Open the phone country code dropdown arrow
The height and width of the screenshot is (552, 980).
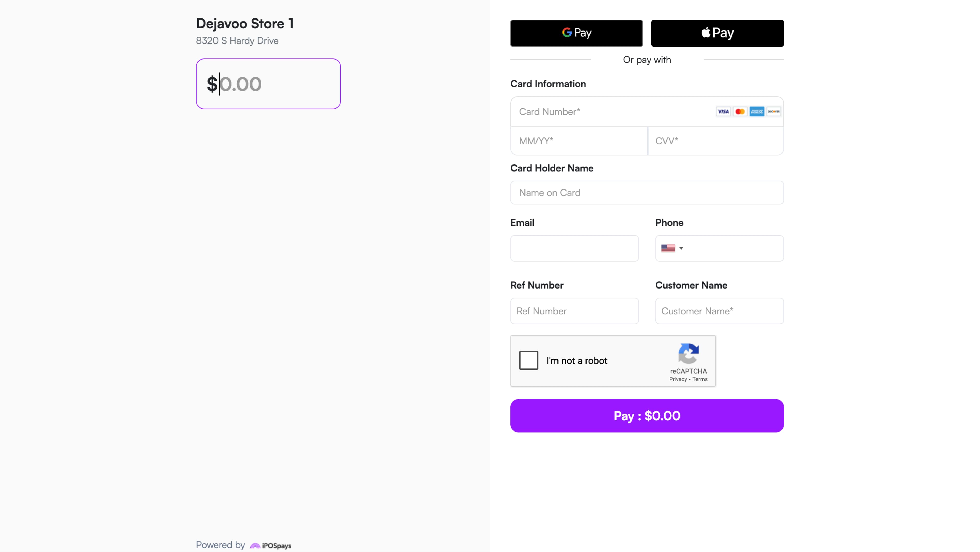[681, 248]
